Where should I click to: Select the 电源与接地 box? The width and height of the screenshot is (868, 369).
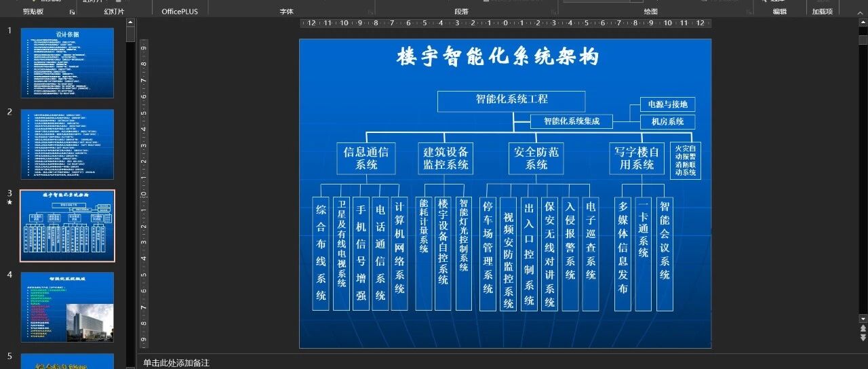[x=668, y=104]
